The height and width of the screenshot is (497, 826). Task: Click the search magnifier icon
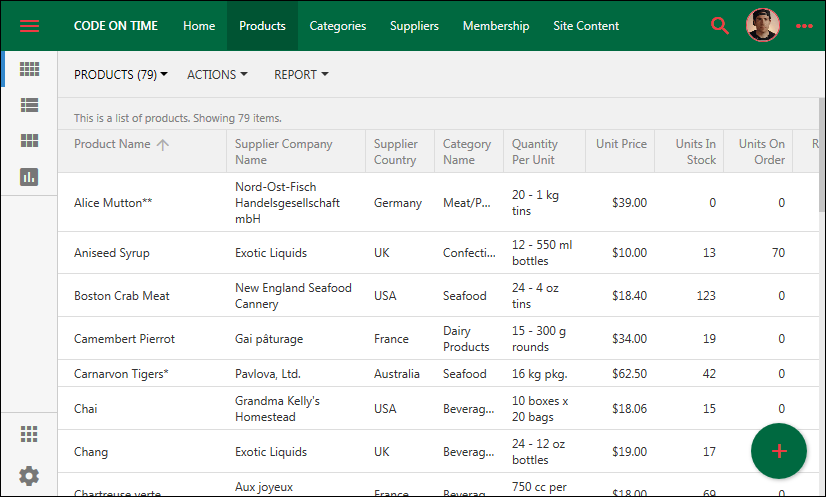point(720,26)
